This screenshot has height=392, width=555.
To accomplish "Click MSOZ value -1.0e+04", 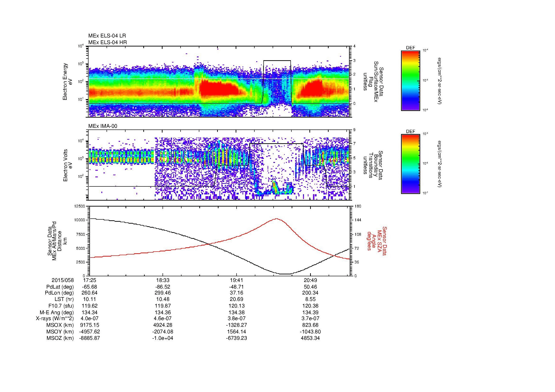I will [163, 338].
